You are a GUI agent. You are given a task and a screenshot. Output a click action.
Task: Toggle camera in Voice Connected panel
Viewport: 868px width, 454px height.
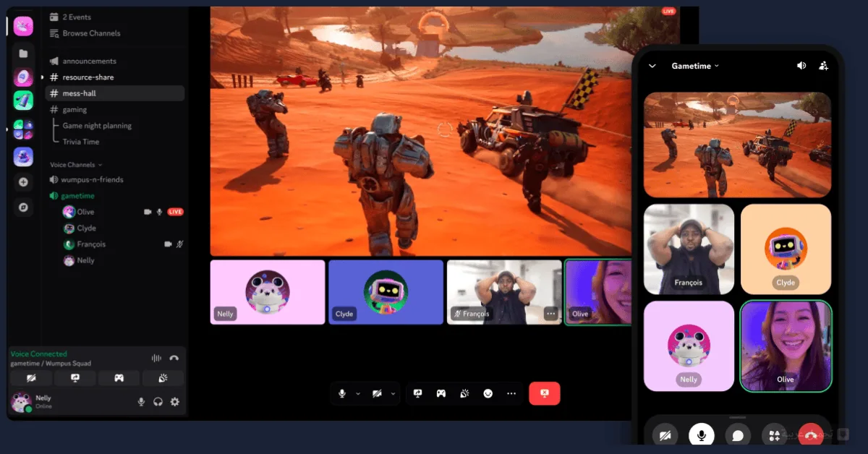(x=30, y=378)
